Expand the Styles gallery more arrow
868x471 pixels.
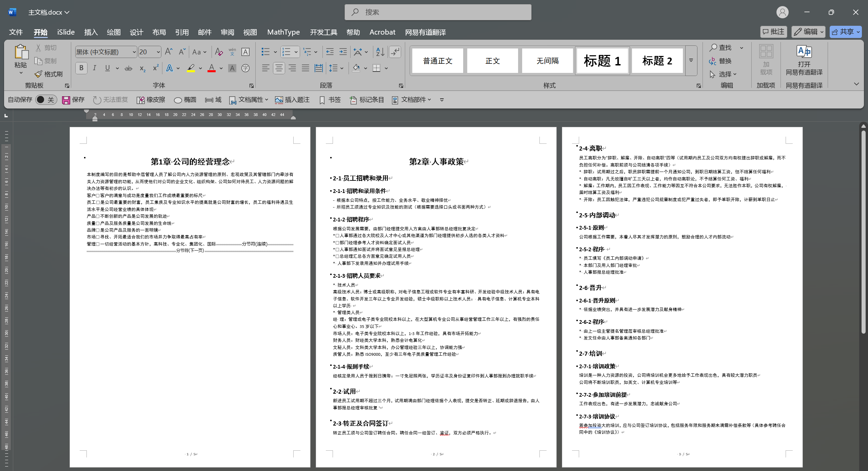pos(691,60)
